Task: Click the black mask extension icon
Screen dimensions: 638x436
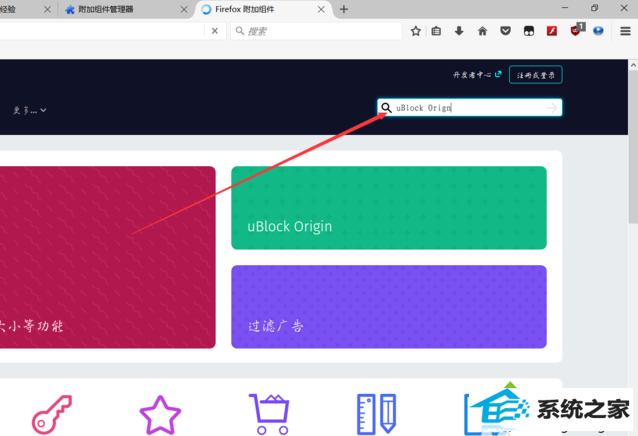Action: click(529, 31)
